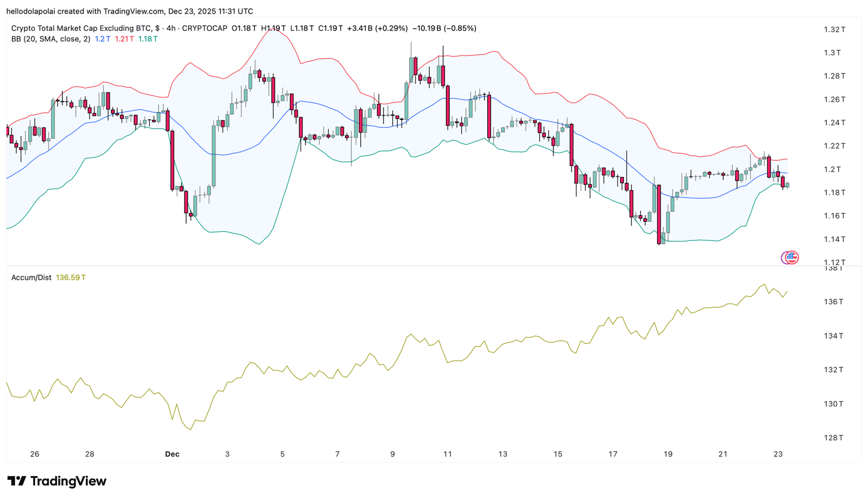Image resolution: width=868 pixels, height=500 pixels.
Task: Click the Accum/Dist value 136.59 T
Action: coord(71,277)
